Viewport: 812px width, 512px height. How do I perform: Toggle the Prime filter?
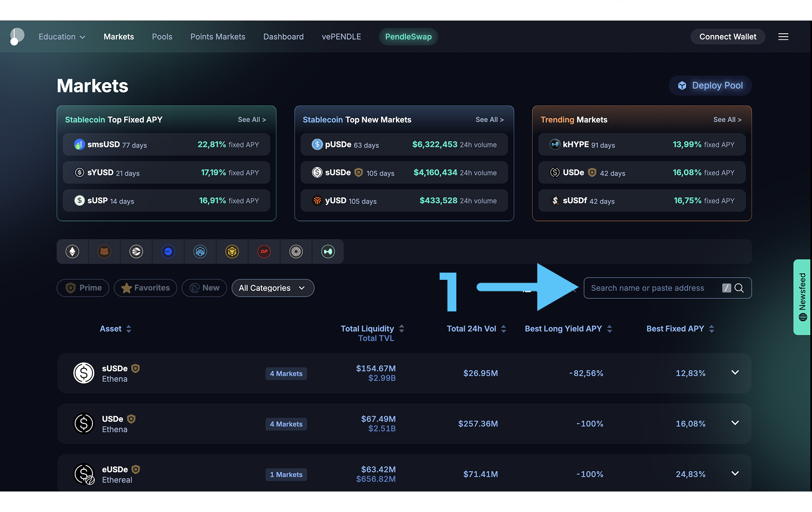tap(84, 288)
